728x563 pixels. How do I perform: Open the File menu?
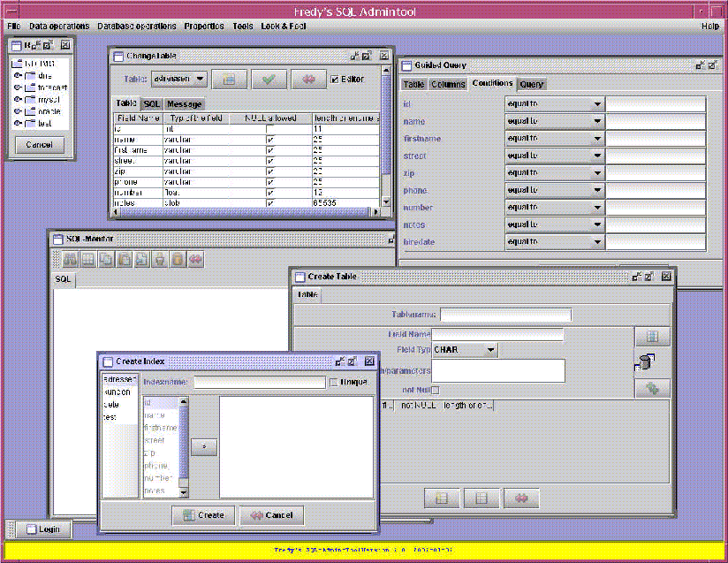14,26
